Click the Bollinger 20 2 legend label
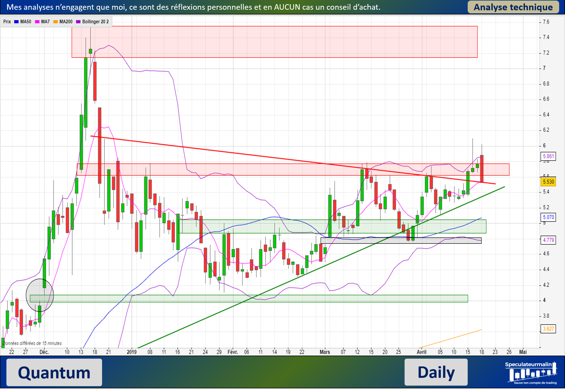This screenshot has height=392, width=565. click(95, 22)
